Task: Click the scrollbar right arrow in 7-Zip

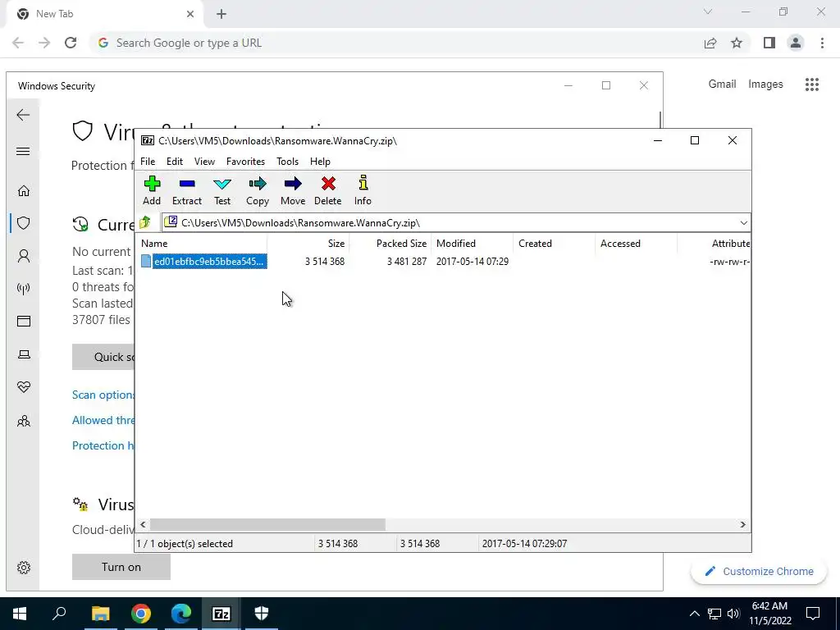Action: coord(742,524)
